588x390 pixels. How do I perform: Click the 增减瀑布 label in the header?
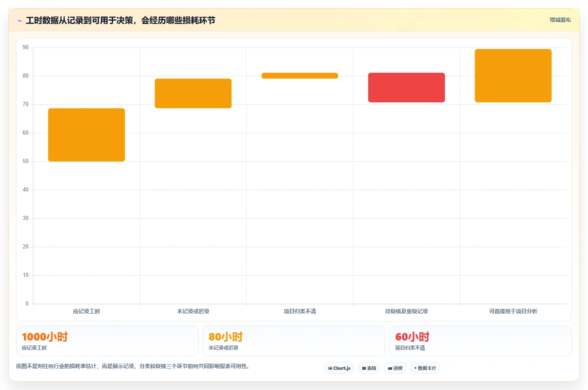tap(560, 20)
